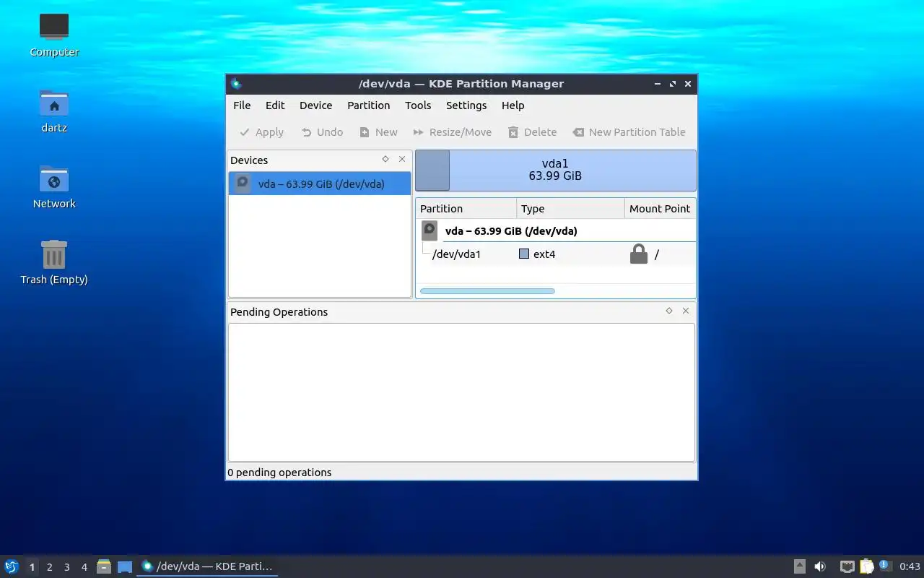Click the ext4 color square
924x578 pixels.
(524, 254)
